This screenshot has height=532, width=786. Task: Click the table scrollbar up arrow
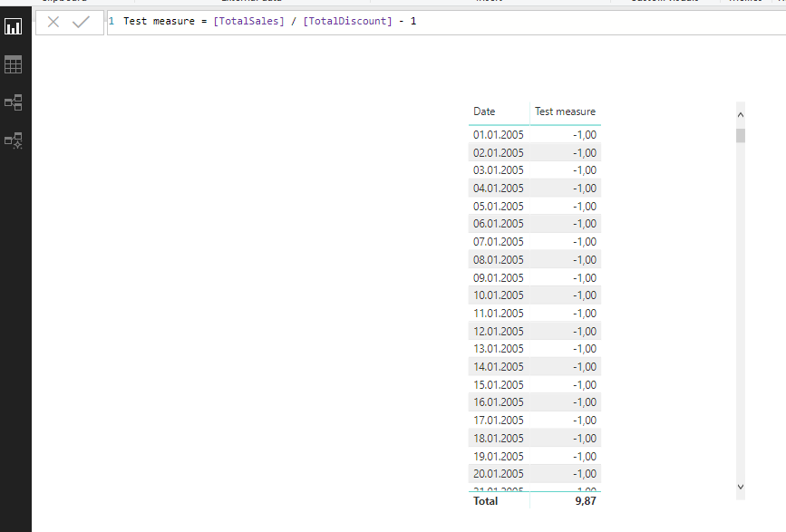741,115
